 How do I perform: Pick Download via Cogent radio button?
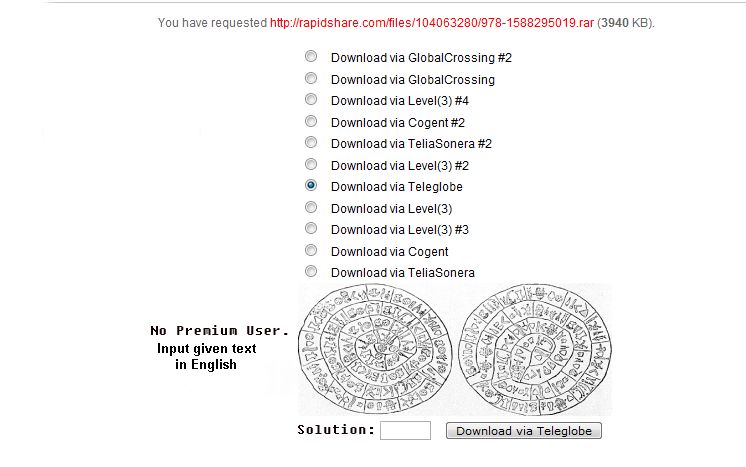[x=311, y=250]
